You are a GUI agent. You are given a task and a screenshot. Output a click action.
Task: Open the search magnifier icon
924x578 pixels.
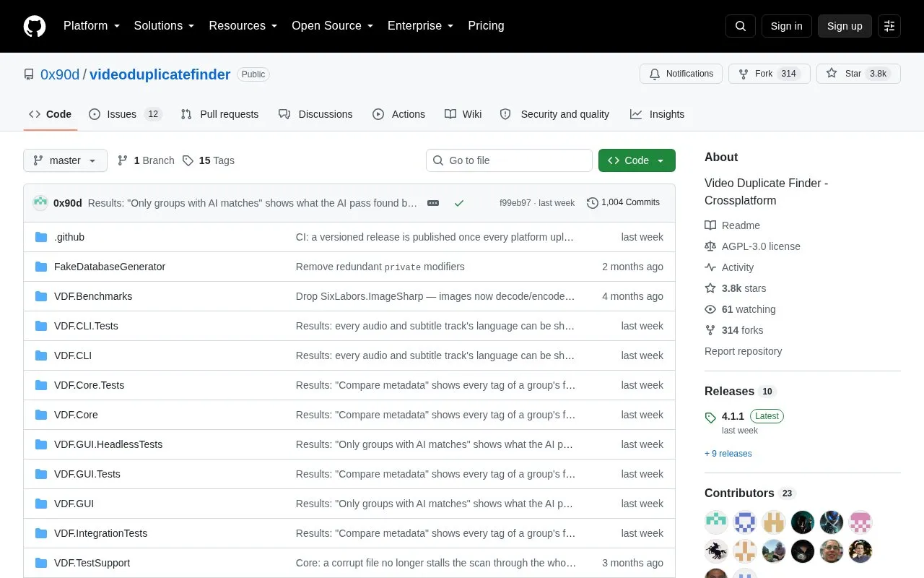tap(741, 26)
